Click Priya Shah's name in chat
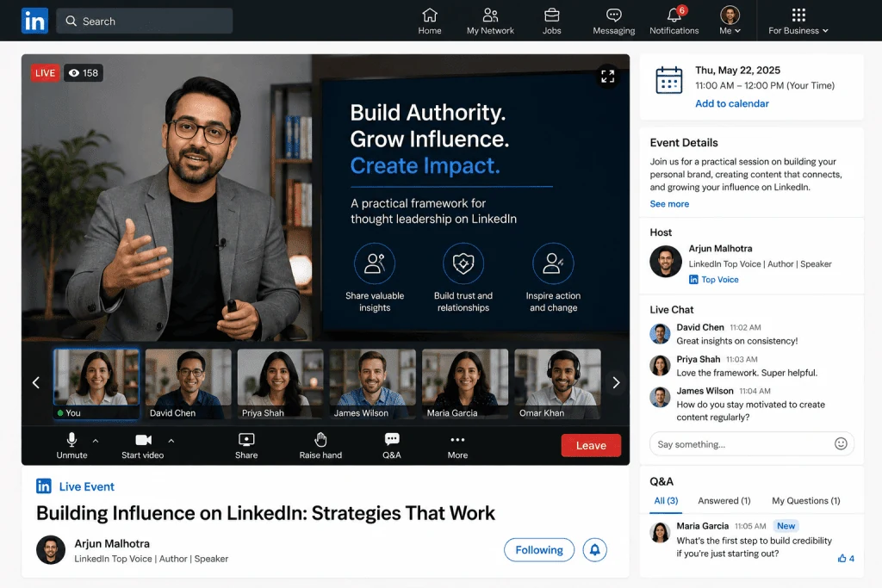Viewport: 882px width, 588px height. tap(698, 359)
